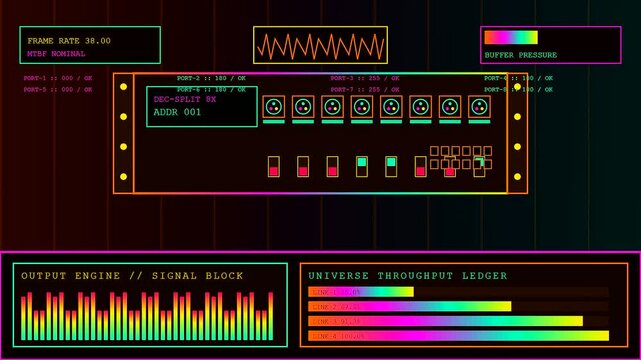Click the PORT-6 :: 180 / OK line
Viewport: 641px width, 360px height.
pos(211,89)
